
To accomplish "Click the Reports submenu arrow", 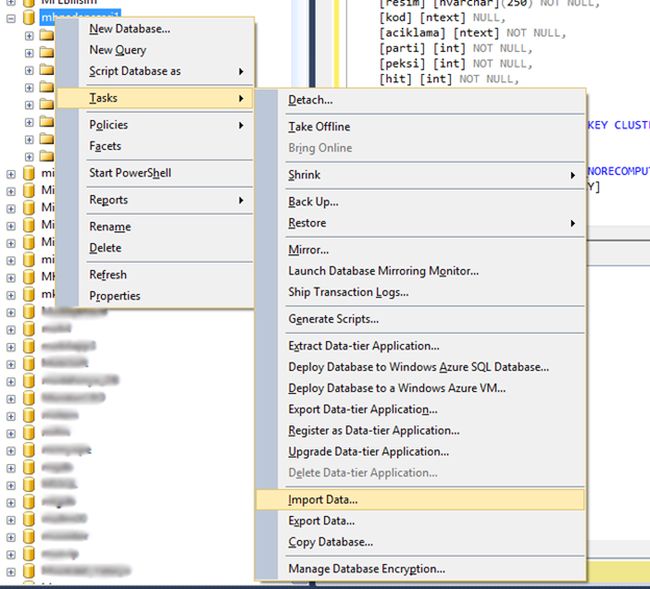I will 241,200.
